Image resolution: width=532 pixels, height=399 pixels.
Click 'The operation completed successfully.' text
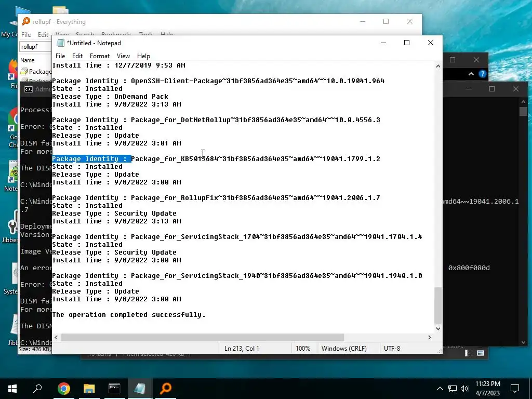[129, 315]
